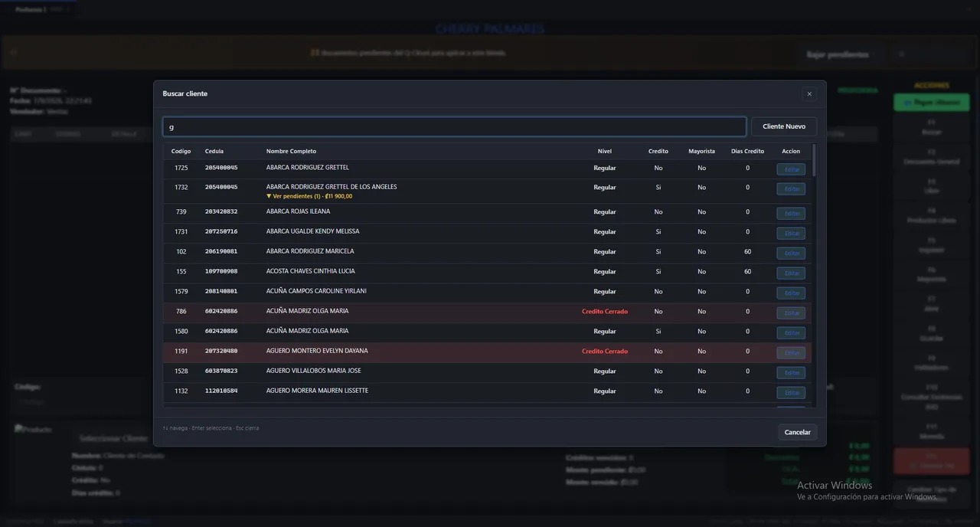Expand Ver pendientes (1) for client 1732
This screenshot has height=527, width=980.
pos(309,196)
